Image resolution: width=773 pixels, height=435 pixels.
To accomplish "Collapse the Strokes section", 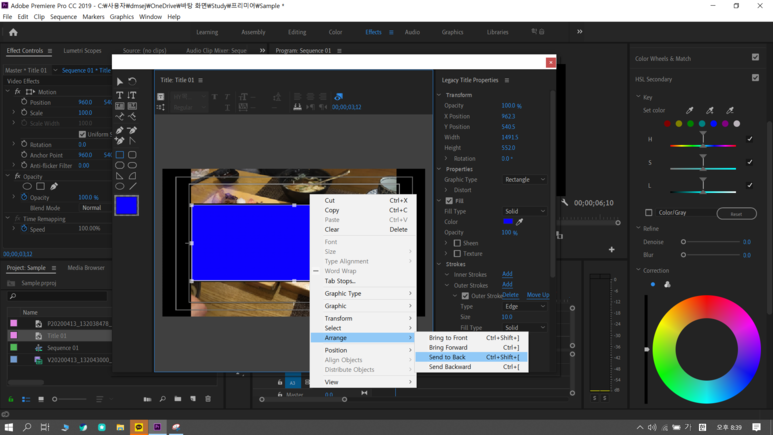I will (439, 264).
